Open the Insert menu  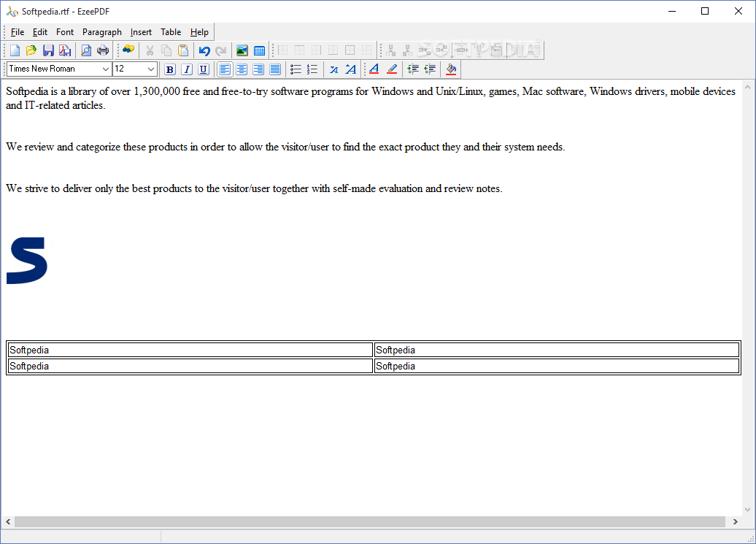(141, 32)
